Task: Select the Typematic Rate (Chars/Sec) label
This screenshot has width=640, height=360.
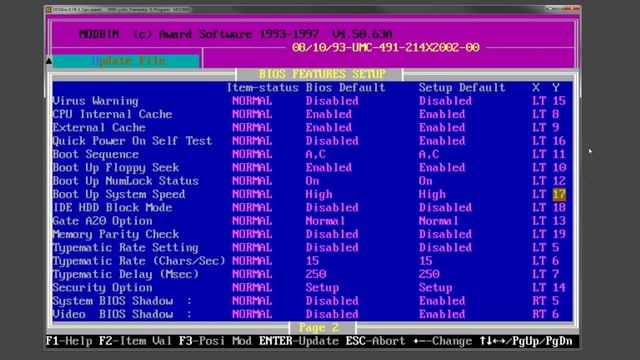Action: pyautogui.click(x=139, y=261)
